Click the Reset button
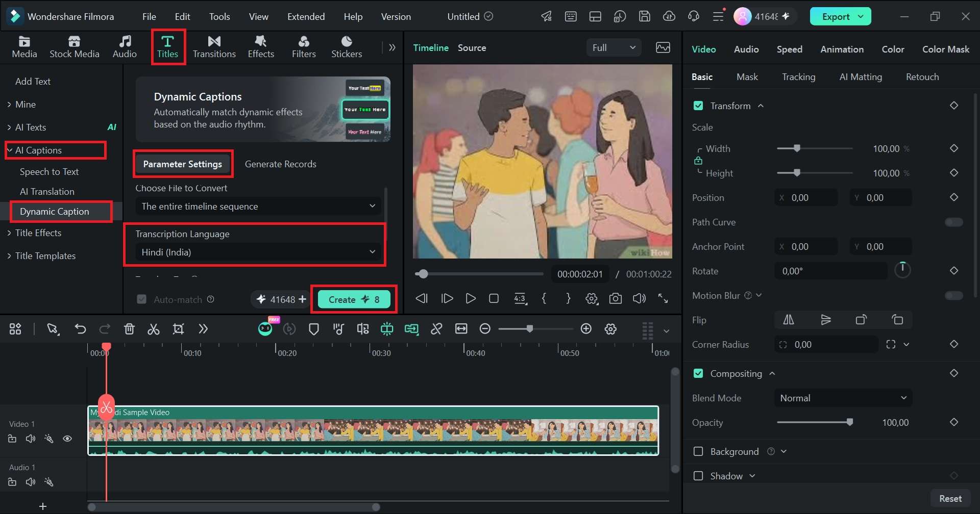Viewport: 980px width, 514px height. pos(950,498)
